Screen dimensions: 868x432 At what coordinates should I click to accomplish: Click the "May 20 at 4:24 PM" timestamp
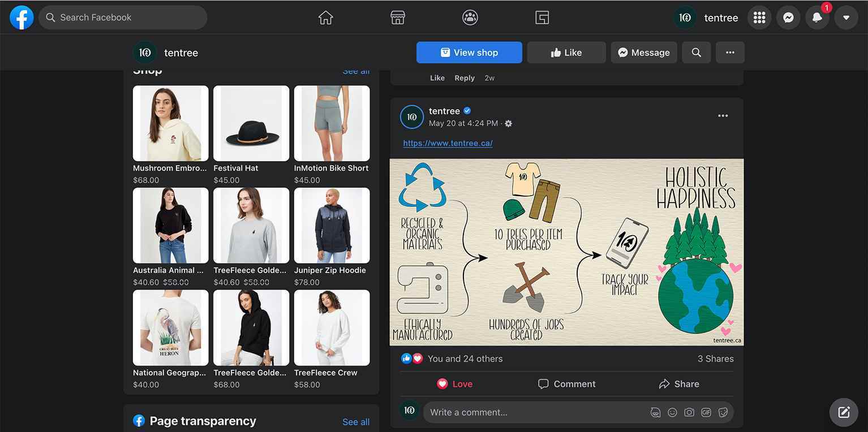point(463,123)
